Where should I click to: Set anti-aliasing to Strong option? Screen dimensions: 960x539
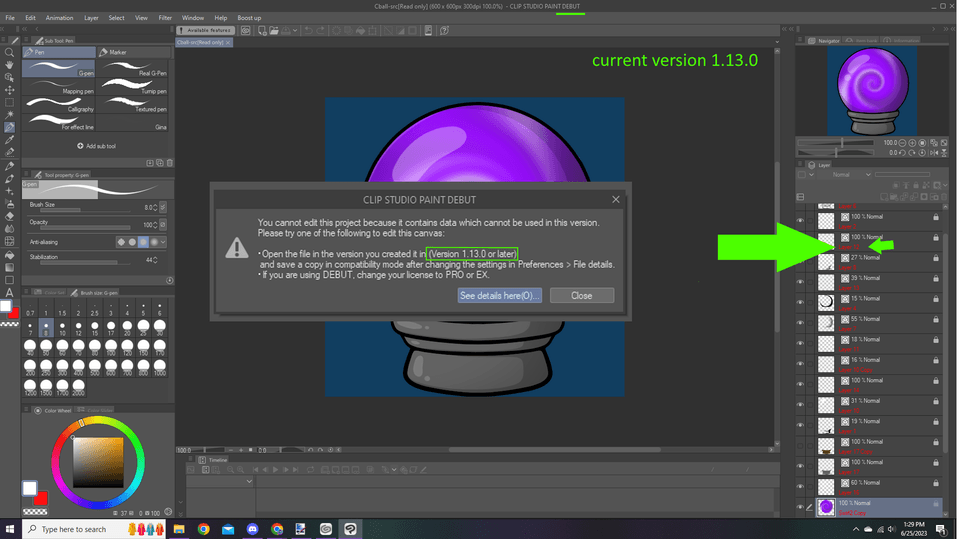(x=154, y=242)
